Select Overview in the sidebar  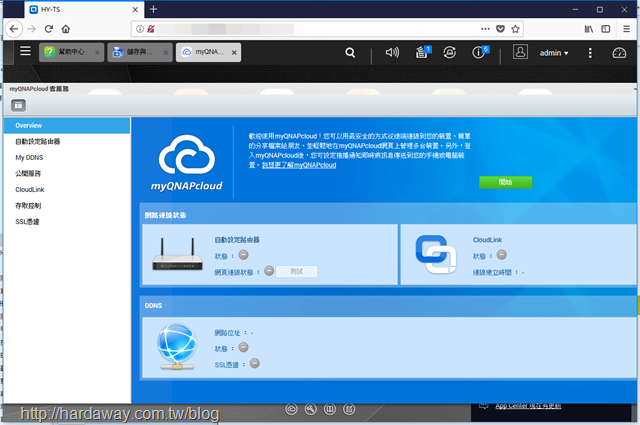coord(67,125)
